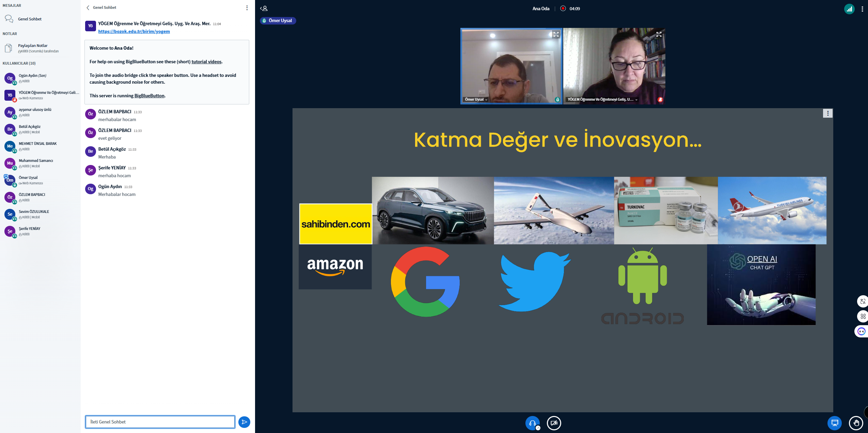Toggle audio headset button

[532, 423]
